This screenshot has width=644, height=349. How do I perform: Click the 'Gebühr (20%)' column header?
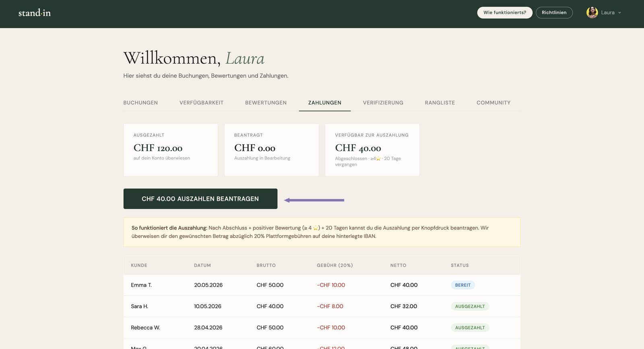335,265
